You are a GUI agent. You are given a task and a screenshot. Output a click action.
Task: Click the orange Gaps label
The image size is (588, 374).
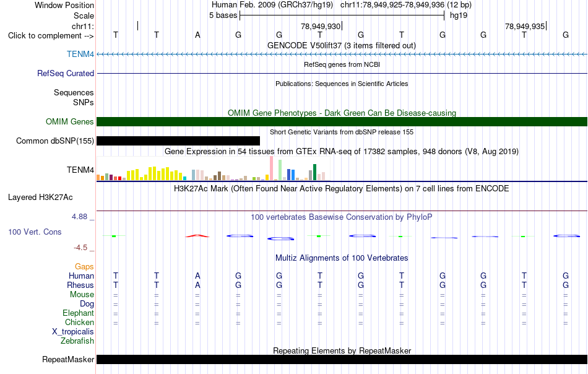click(84, 266)
